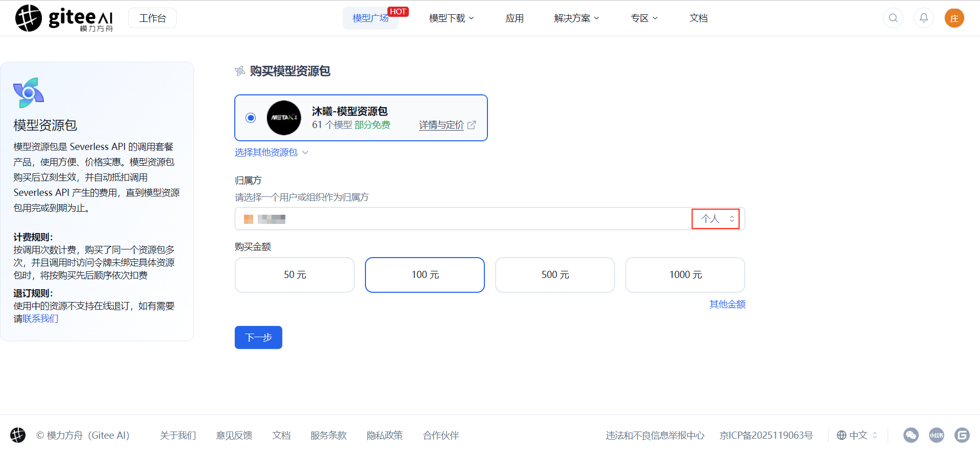Screen dimensions: 980x455
Task: Click the small icon before 购买模型资源包
Action: (240, 71)
